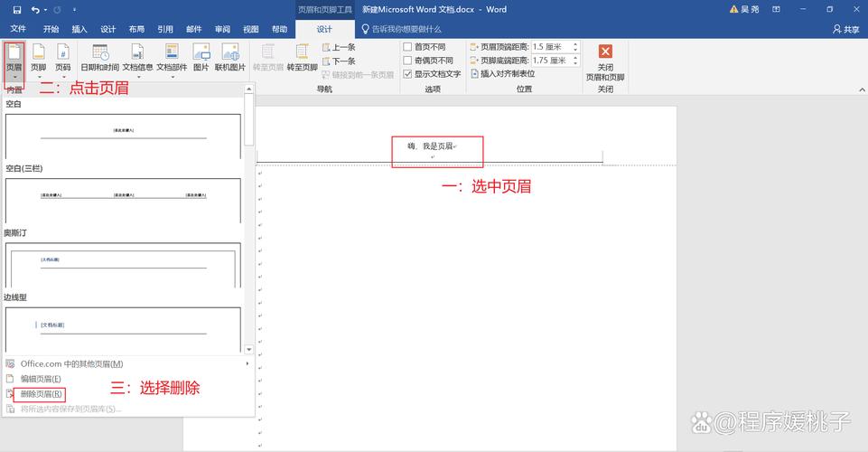Open the 文档部件 quick parts button

[x=172, y=61]
